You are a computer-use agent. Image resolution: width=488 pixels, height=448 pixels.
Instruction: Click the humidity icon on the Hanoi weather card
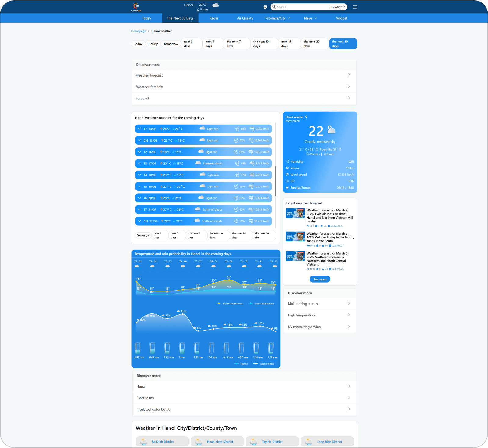click(287, 161)
